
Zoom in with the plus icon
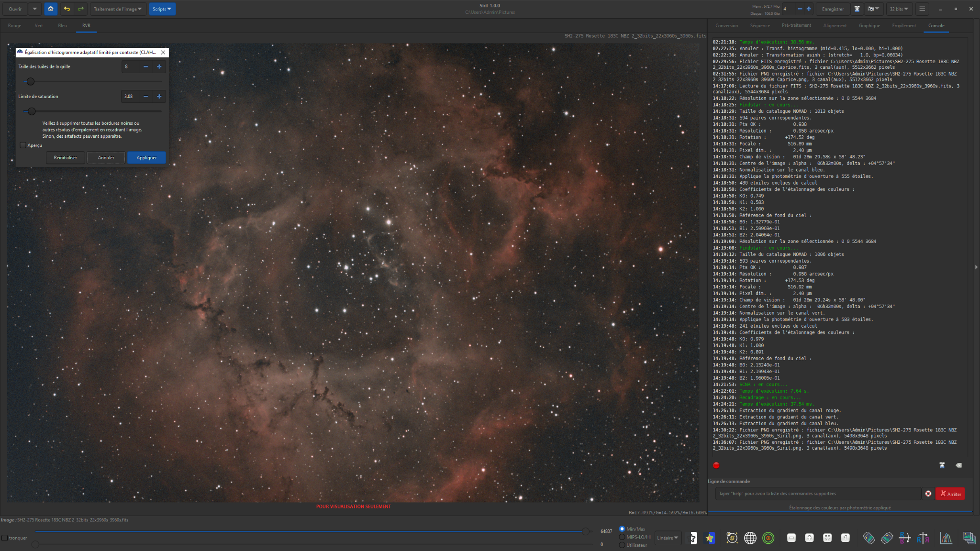809,538
